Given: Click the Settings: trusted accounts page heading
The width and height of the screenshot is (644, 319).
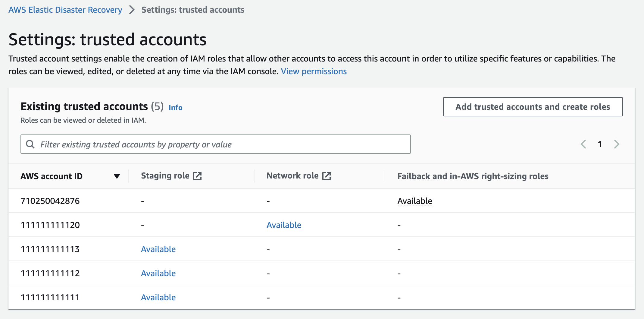Looking at the screenshot, I should [x=108, y=39].
